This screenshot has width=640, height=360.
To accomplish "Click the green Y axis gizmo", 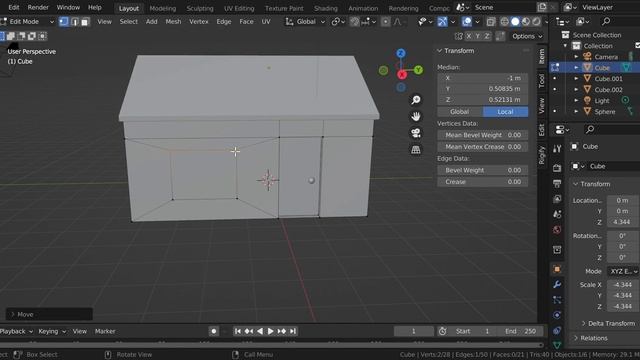I will (418, 70).
